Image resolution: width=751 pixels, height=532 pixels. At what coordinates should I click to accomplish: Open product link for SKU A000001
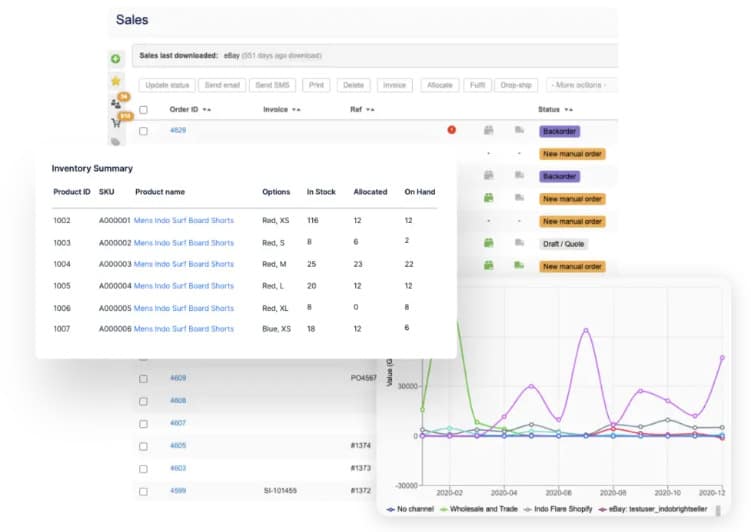click(x=184, y=220)
